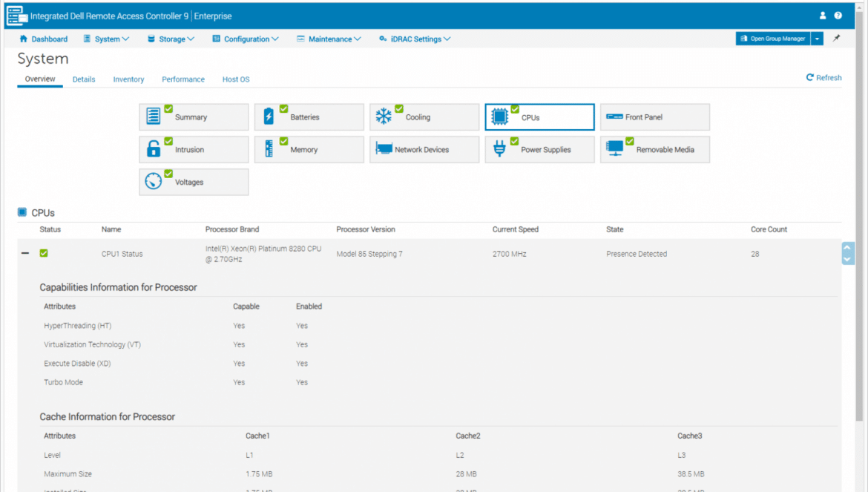
Task: Select the CPUs chip icon
Action: pos(499,117)
